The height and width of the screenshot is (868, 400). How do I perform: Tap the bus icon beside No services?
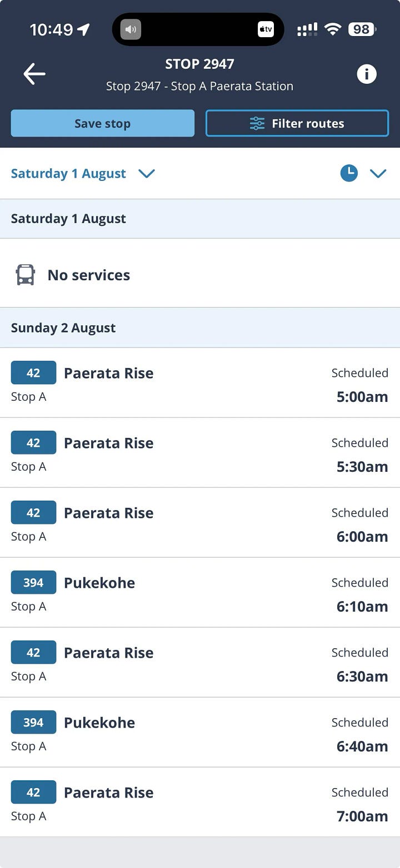[x=25, y=275]
